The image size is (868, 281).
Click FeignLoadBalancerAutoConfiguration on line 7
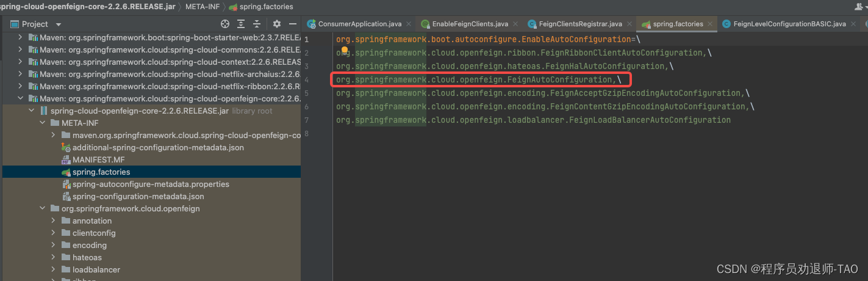coord(650,120)
